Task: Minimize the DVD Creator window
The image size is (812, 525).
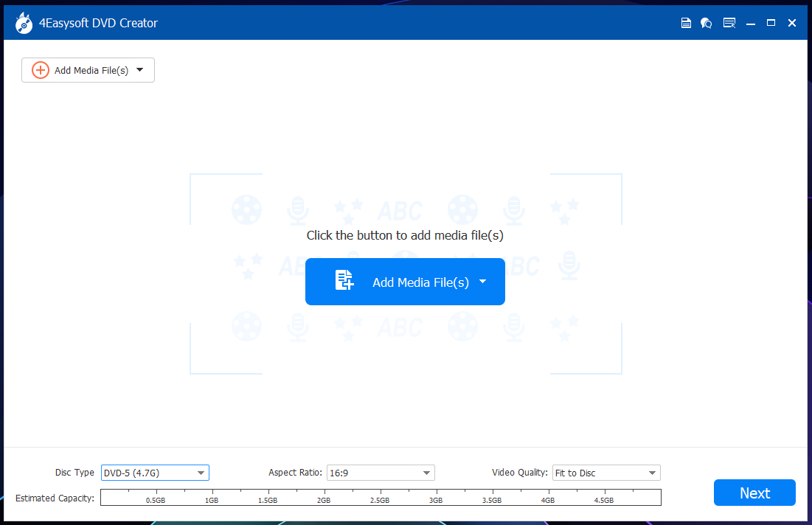Action: (x=750, y=24)
